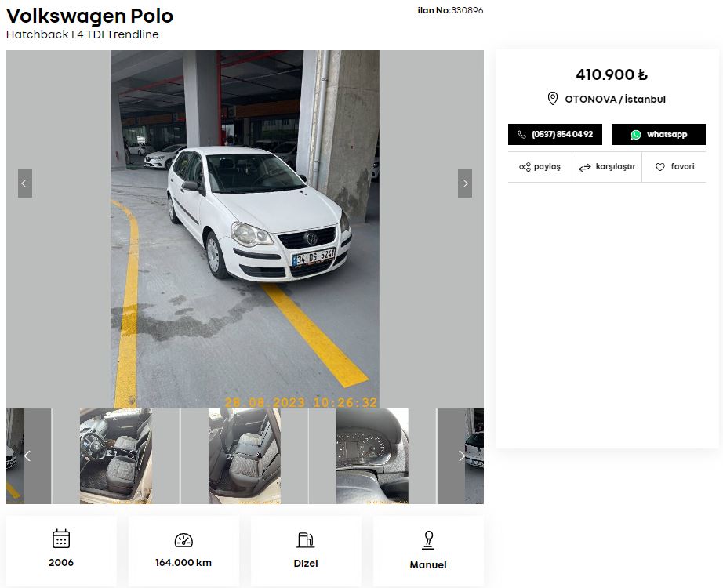Open the partly visible white car thumbnail at the strip's end
This screenshot has width=723, height=588.
474,456
